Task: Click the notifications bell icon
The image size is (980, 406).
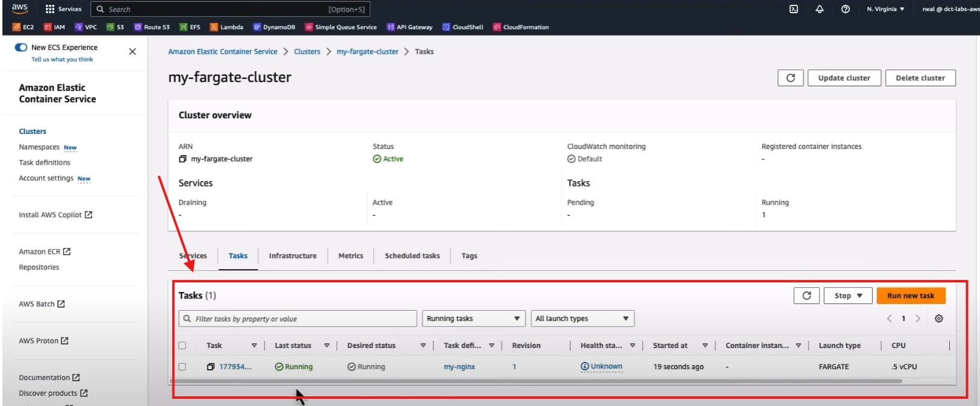Action: tap(819, 9)
